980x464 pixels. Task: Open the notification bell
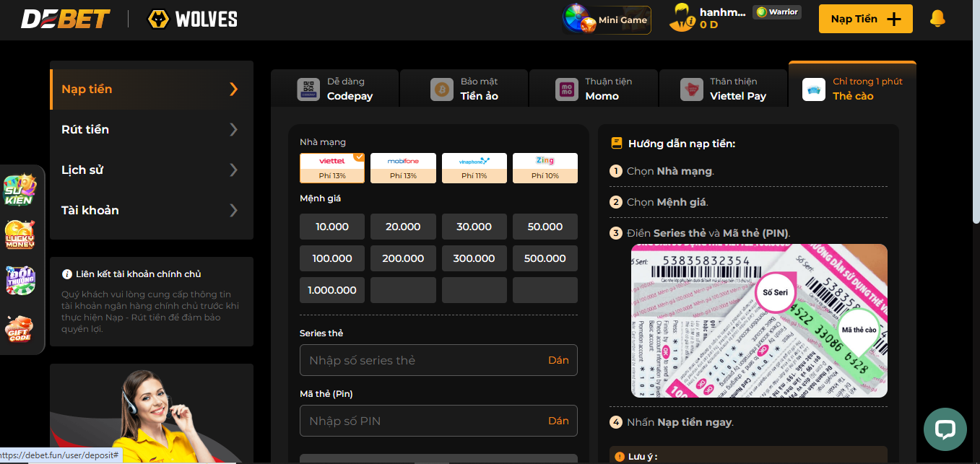[x=937, y=19]
